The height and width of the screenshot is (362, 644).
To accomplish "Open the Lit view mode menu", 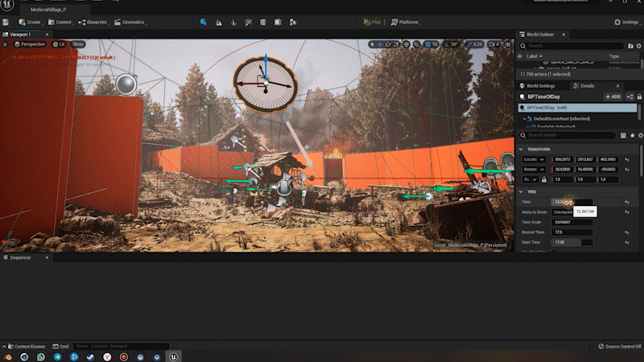I will pyautogui.click(x=59, y=44).
